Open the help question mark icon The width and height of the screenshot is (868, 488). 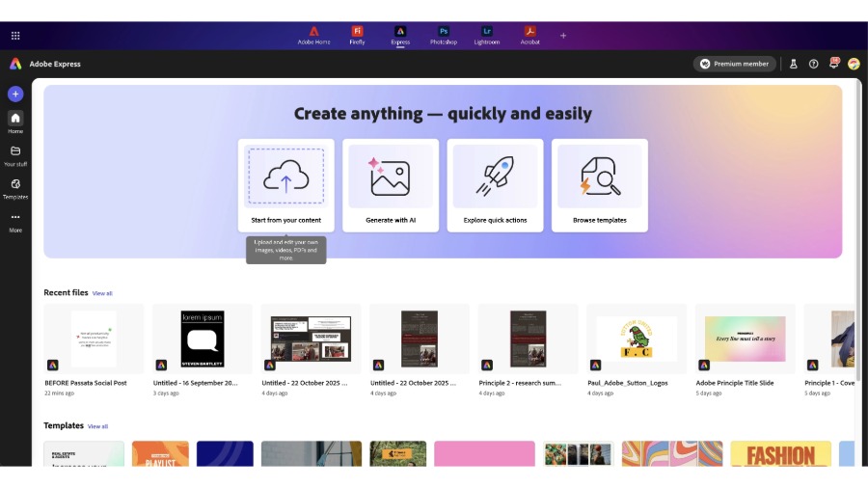813,64
